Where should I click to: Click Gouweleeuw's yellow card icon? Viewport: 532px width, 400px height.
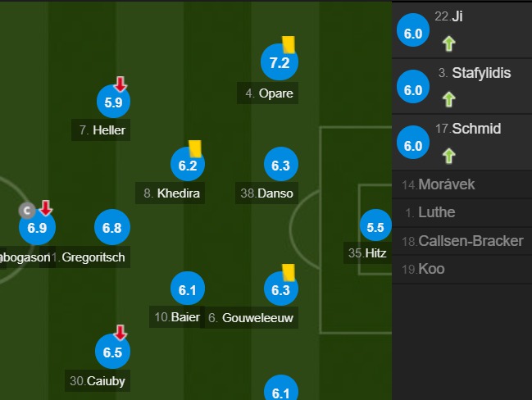[289, 273]
